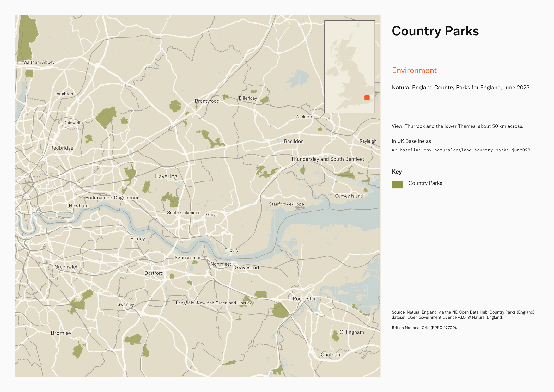554x392 pixels.
Task: Click the "Bexley" place label
Action: [x=137, y=239]
